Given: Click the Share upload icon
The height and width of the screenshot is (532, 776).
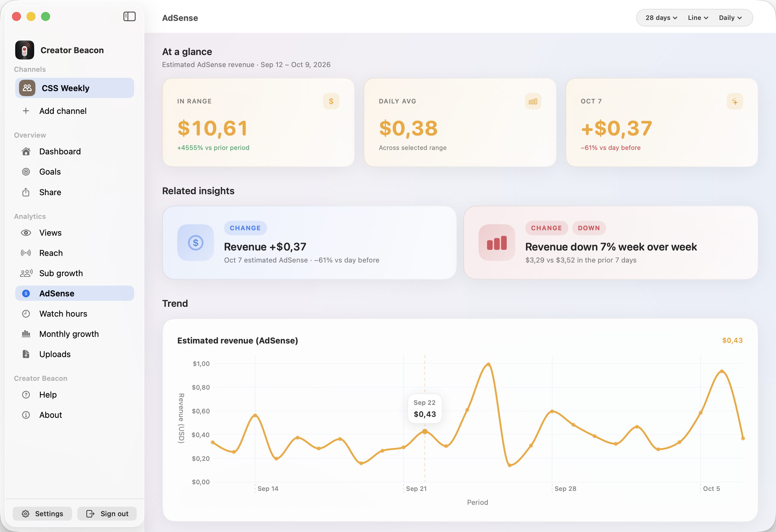Looking at the screenshot, I should pyautogui.click(x=26, y=192).
